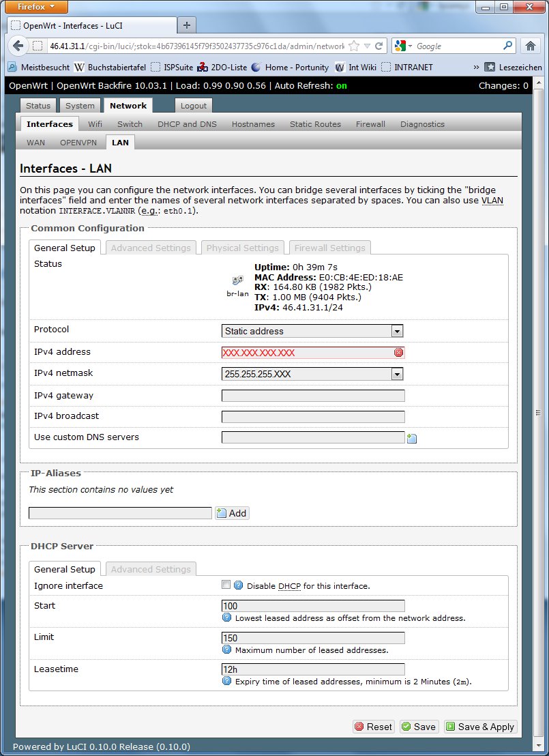Screen dimensions: 549x756
Task: Switch to the Wifi tab
Action: point(95,124)
